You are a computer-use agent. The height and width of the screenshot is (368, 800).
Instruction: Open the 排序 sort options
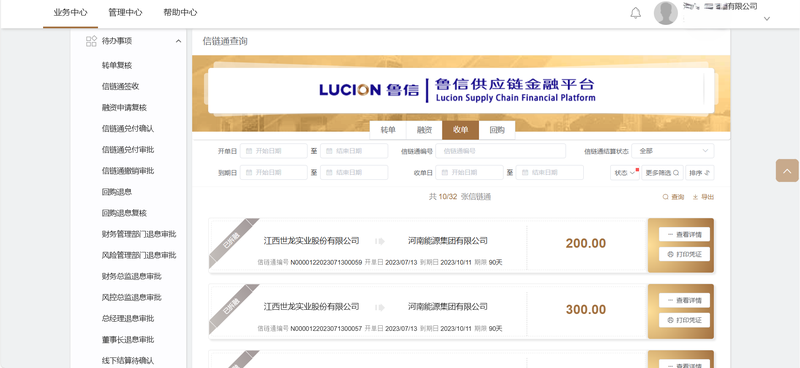coord(699,173)
